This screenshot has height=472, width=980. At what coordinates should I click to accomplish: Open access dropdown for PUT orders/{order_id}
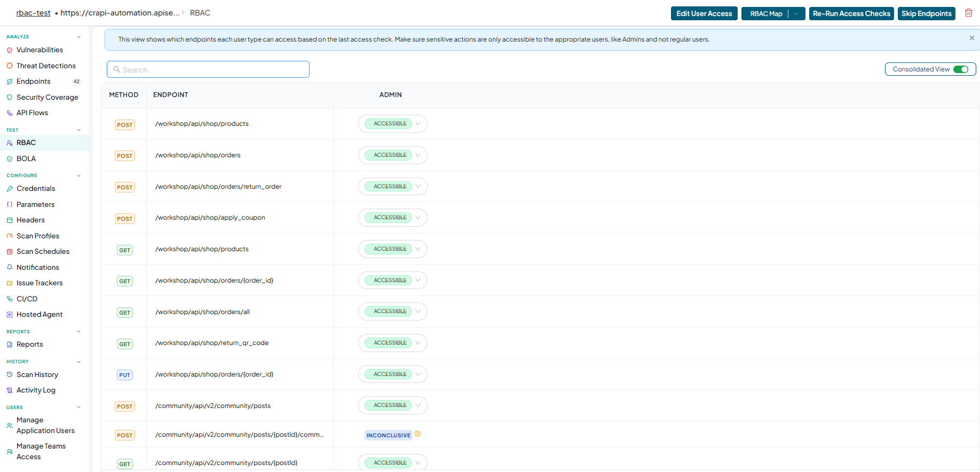(x=393, y=374)
